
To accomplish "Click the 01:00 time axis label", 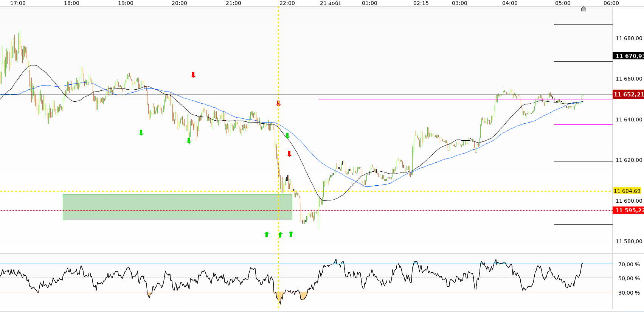I will (x=369, y=3).
